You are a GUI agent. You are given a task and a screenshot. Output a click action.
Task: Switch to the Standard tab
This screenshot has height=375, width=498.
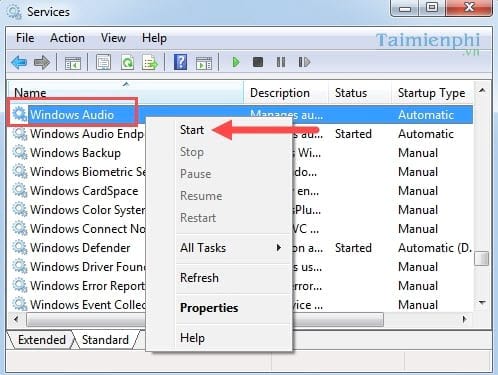click(105, 340)
